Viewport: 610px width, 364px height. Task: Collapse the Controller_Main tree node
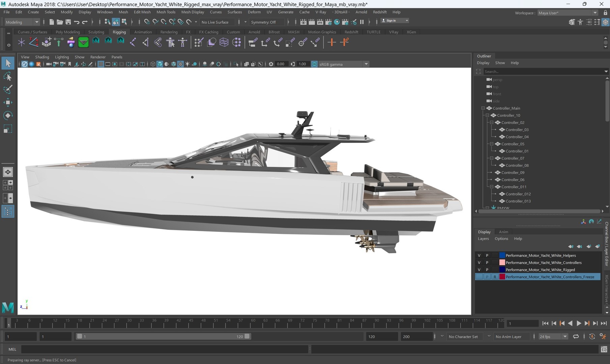click(483, 108)
